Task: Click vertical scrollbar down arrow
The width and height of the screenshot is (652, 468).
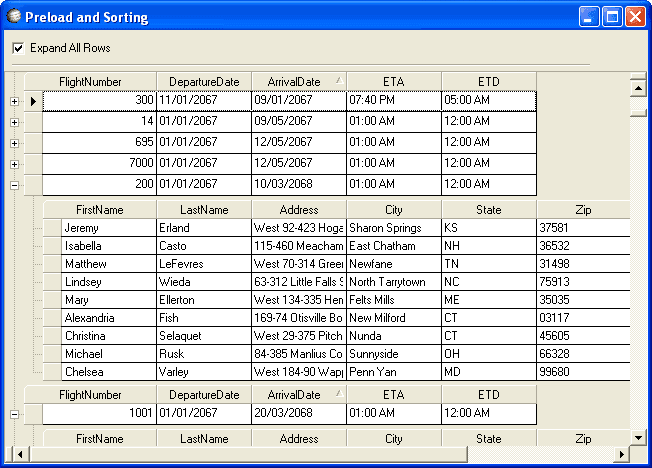Action: click(638, 438)
